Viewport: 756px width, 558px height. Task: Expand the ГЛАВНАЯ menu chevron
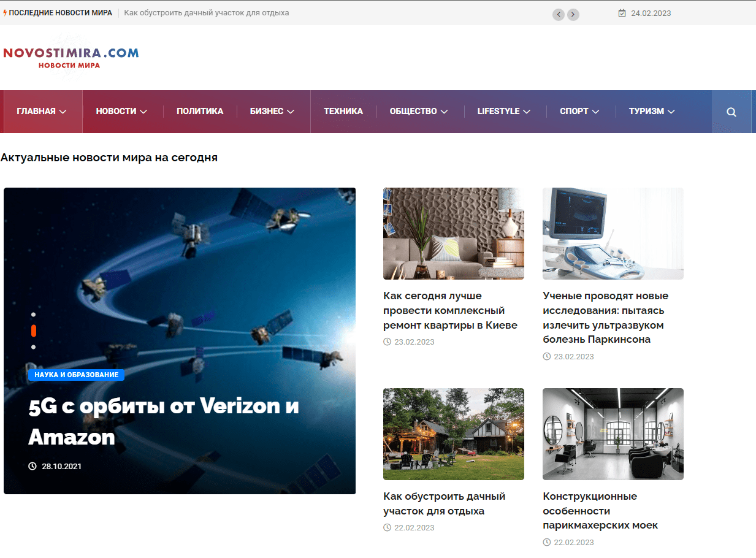click(63, 112)
